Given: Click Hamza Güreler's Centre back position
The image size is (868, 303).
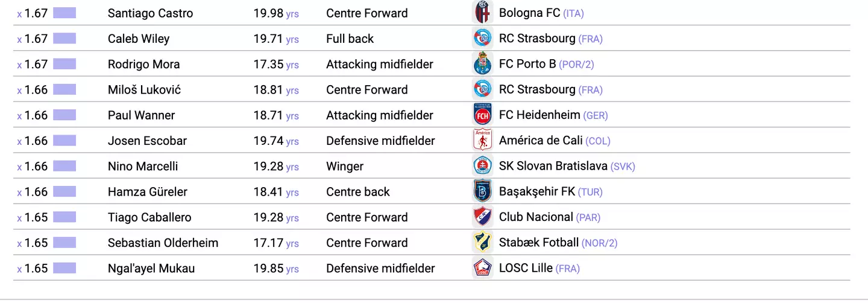Looking at the screenshot, I should point(357,192).
